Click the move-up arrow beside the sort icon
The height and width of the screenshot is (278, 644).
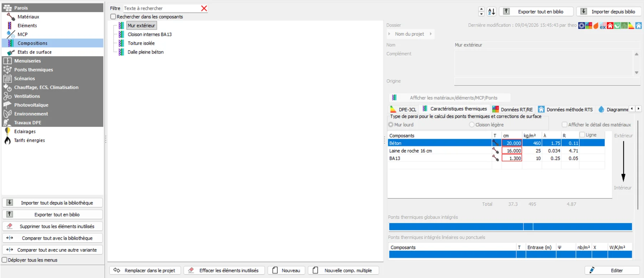click(x=481, y=9)
